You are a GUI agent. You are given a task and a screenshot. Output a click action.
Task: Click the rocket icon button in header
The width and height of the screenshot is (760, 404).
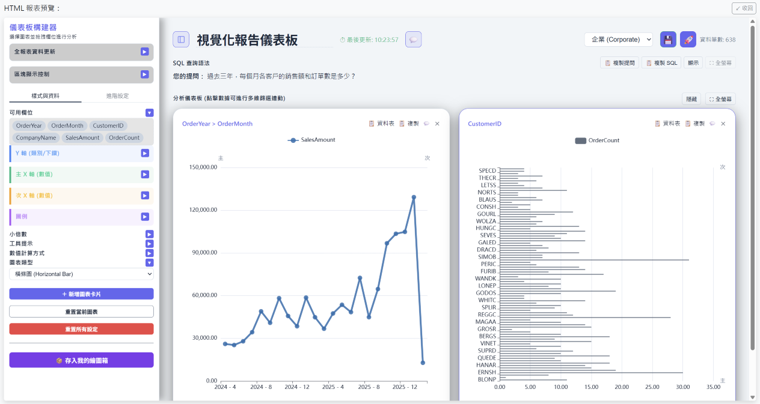(x=688, y=39)
